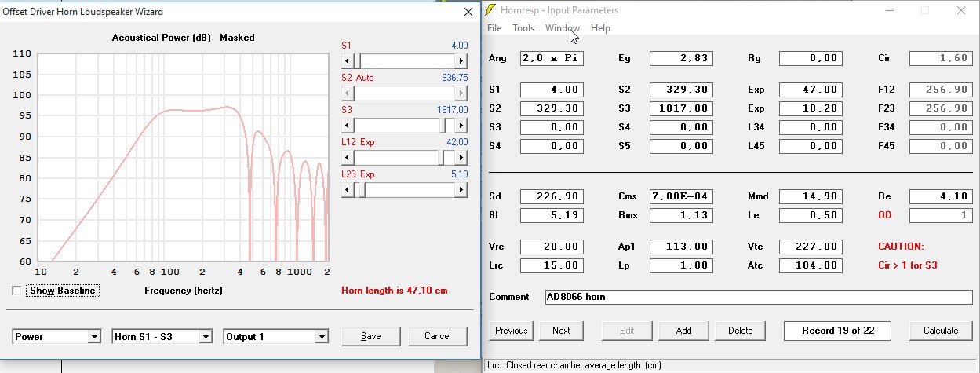Click the Horn length is 47,10 cm text
Screen dimensions: 980x373
395,291
